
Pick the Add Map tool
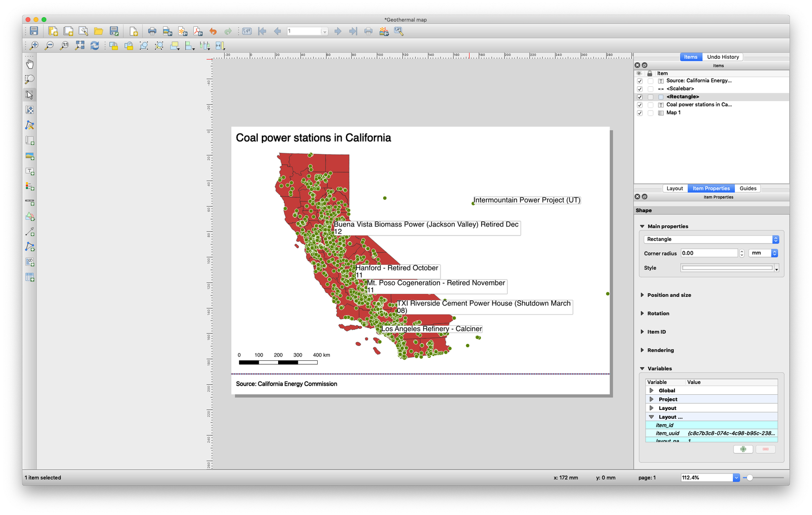[x=30, y=141]
